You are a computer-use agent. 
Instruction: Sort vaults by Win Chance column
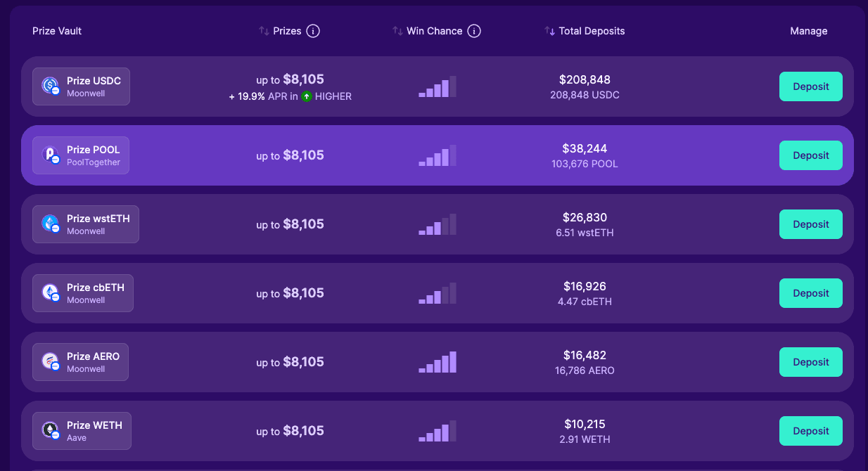(427, 31)
